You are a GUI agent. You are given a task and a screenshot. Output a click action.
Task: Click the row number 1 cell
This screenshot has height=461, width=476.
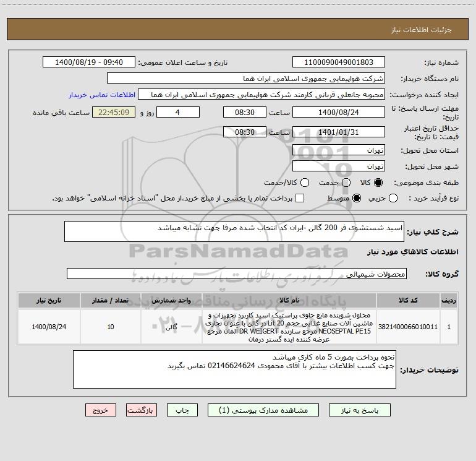point(449,327)
